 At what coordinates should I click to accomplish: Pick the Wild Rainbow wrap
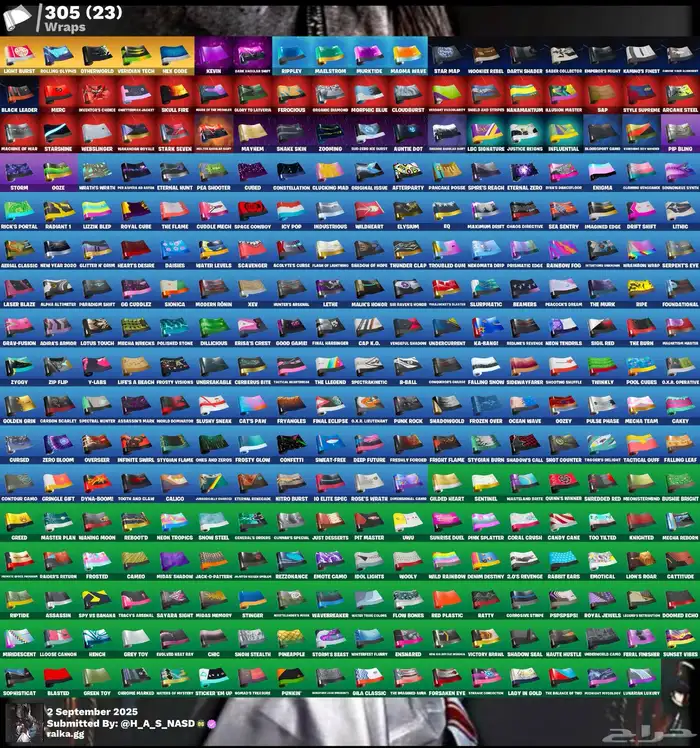(447, 561)
